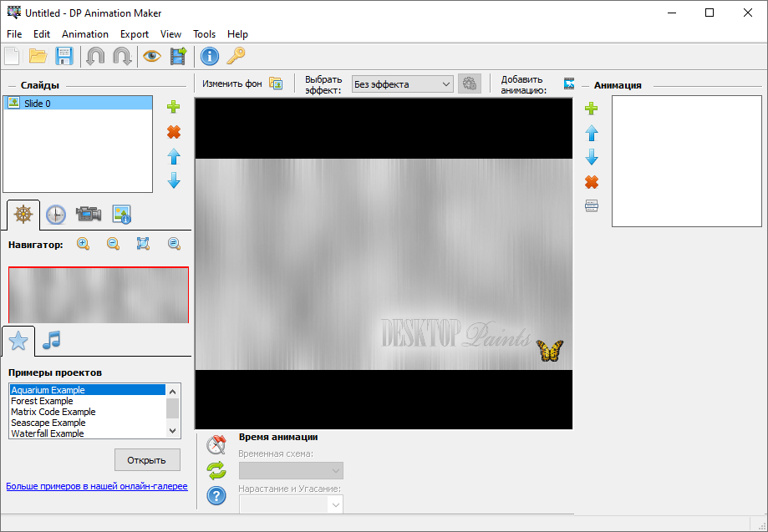This screenshot has width=768, height=532.
Task: Add an animation with the green plus icon
Action: click(x=591, y=108)
